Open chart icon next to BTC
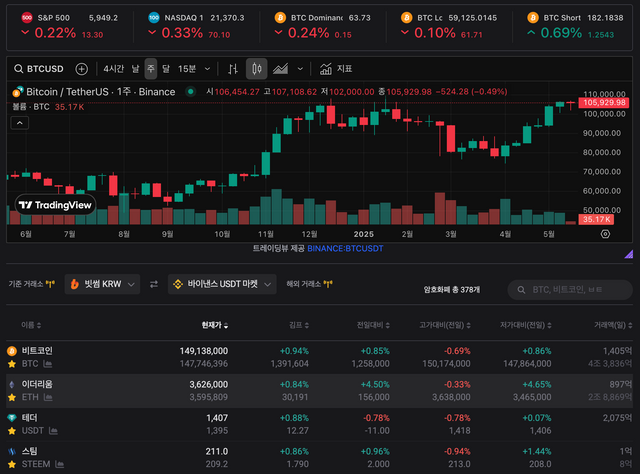The height and width of the screenshot is (474, 640). point(47,364)
